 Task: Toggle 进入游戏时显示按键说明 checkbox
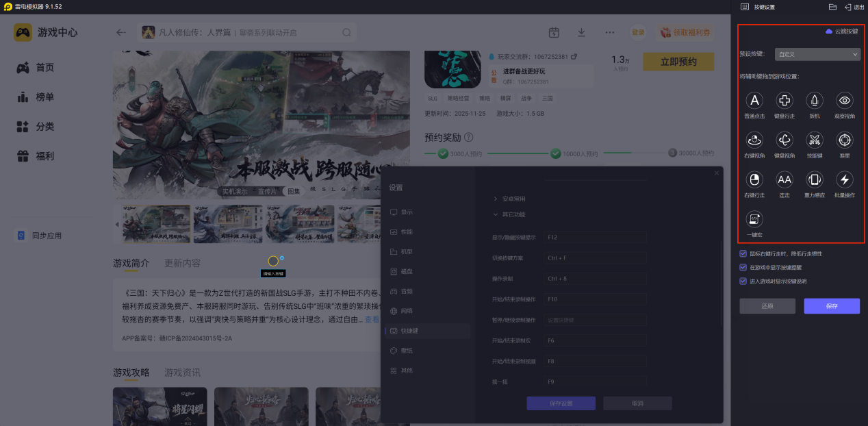point(743,281)
